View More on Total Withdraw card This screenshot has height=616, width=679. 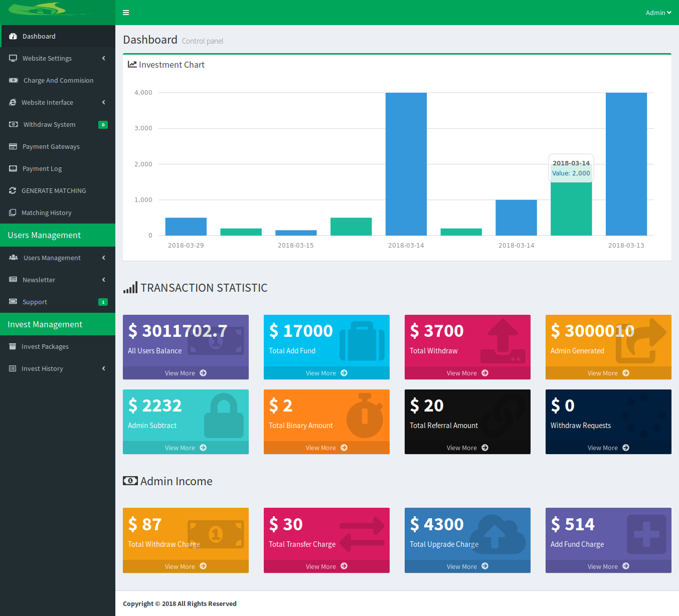coord(467,373)
